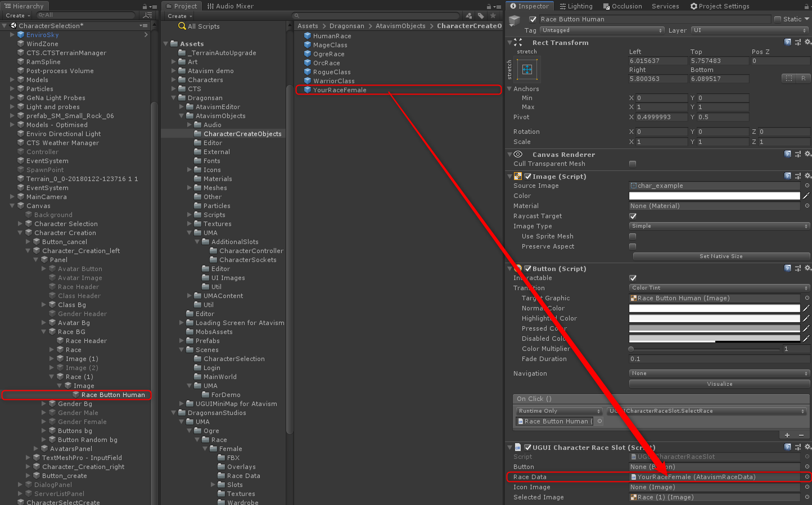
Task: Select the YourRaceFemale prefab asset
Action: [x=340, y=90]
